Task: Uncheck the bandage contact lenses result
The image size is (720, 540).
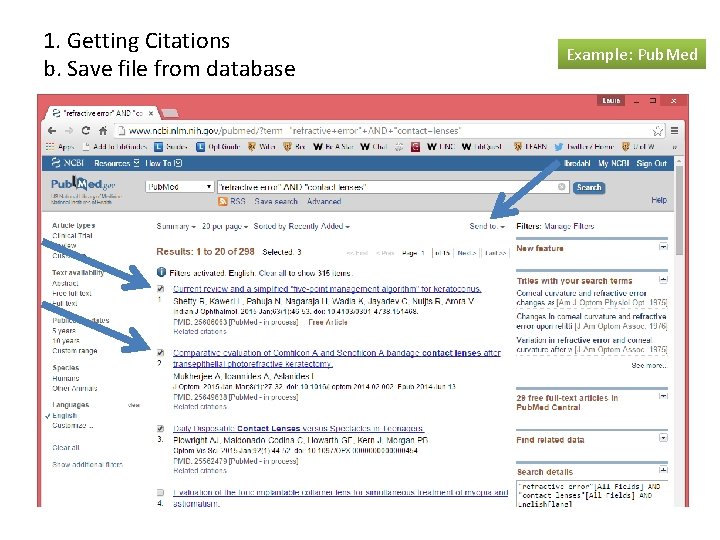Action: click(160, 353)
